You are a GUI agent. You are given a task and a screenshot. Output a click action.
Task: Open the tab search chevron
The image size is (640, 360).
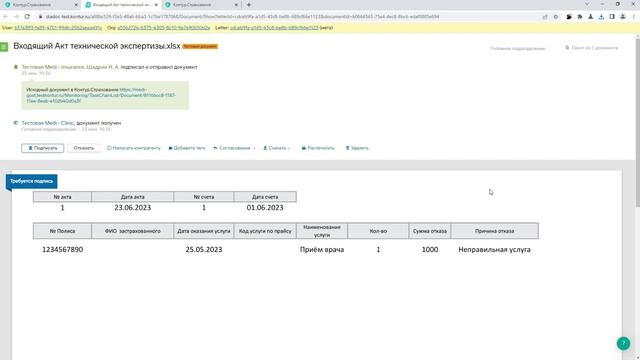point(587,4)
